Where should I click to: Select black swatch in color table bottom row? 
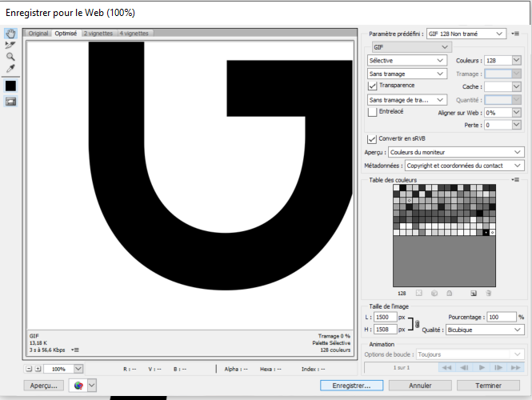click(x=486, y=233)
